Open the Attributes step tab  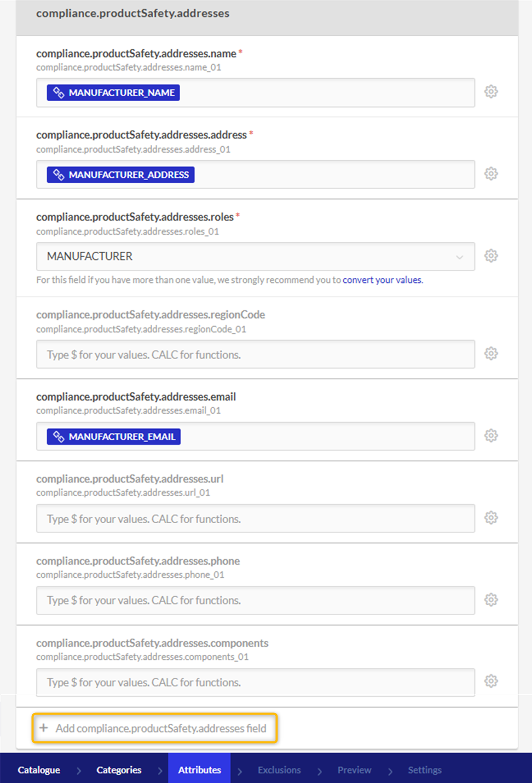coord(199,770)
